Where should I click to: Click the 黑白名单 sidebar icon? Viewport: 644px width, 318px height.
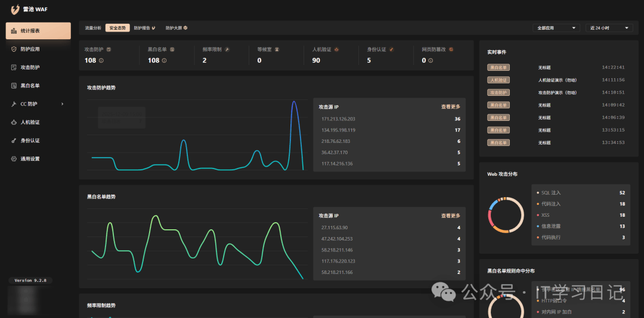coord(14,86)
